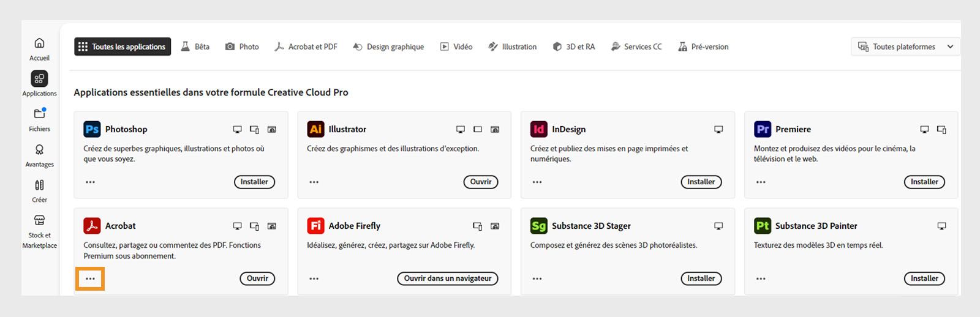Image resolution: width=980 pixels, height=317 pixels.
Task: Switch to the Services CC tab
Action: (636, 47)
